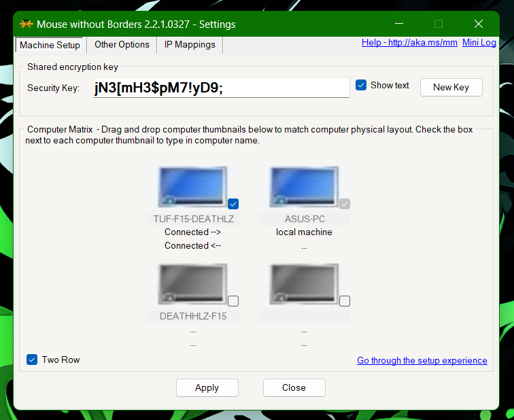Screen dimensions: 514x420
Task: Minimize the Settings window
Action: pyautogui.click(x=399, y=24)
